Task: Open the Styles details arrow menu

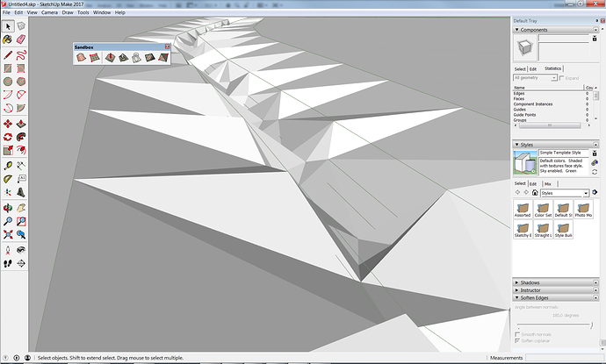Action: pos(595,192)
